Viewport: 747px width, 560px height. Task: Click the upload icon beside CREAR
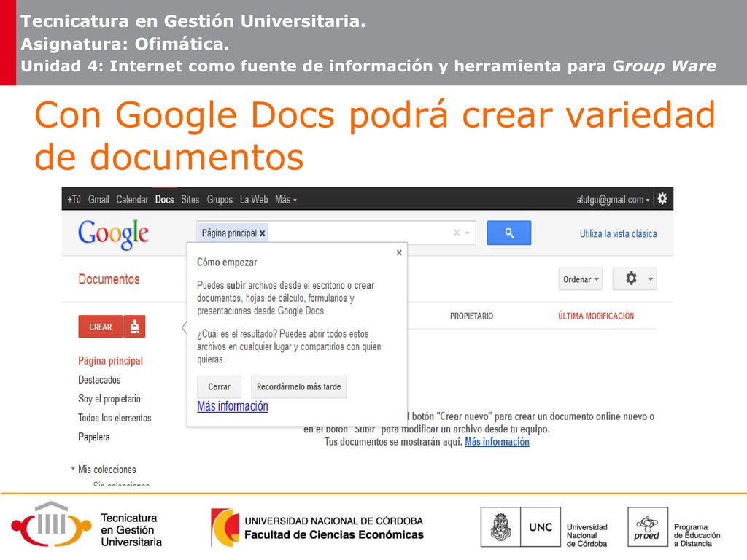pyautogui.click(x=134, y=327)
